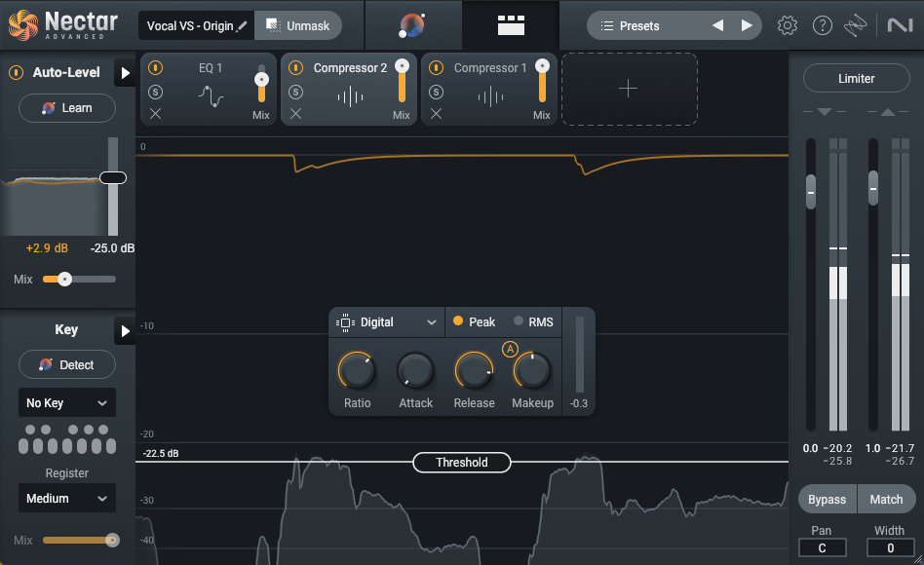Edit the preset name with pencil icon
This screenshot has width=924, height=565.
point(242,26)
